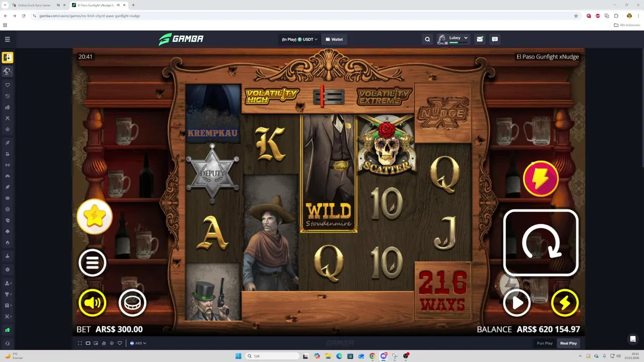
Task: Open game statistics bar chart icon
Action: click(x=104, y=343)
